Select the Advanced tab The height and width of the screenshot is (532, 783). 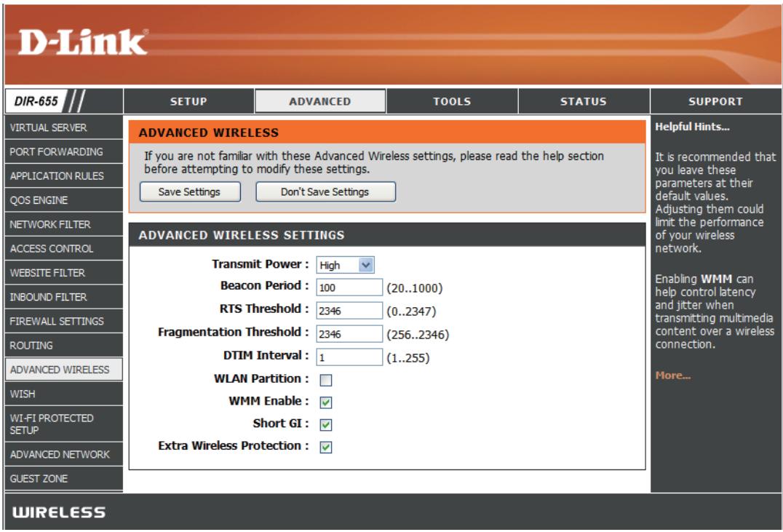click(x=320, y=101)
